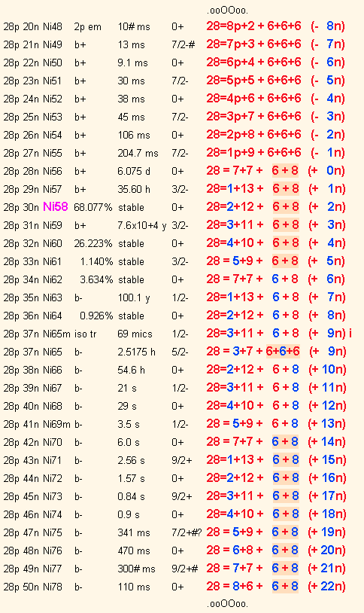Screen dimensions: 364x613
Task: Click the highlighted blue 6 + 8 in Ni70 row
Action: click(x=286, y=442)
